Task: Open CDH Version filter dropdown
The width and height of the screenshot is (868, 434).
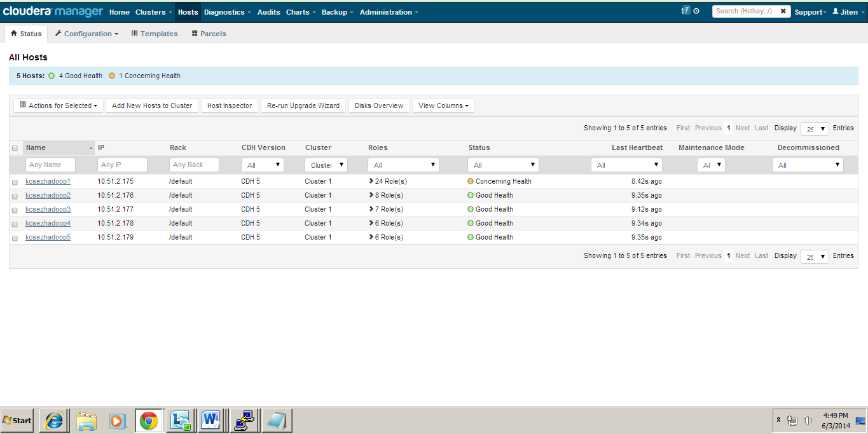Action: click(263, 165)
